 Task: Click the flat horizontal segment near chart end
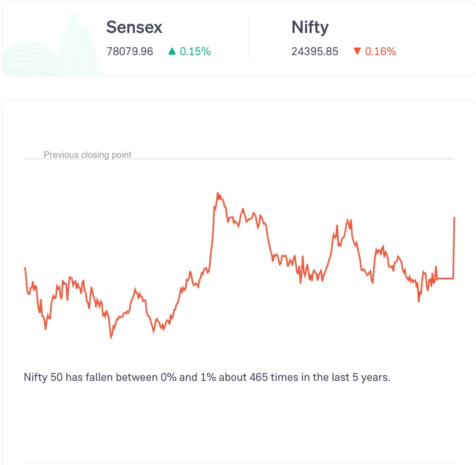tap(445, 279)
